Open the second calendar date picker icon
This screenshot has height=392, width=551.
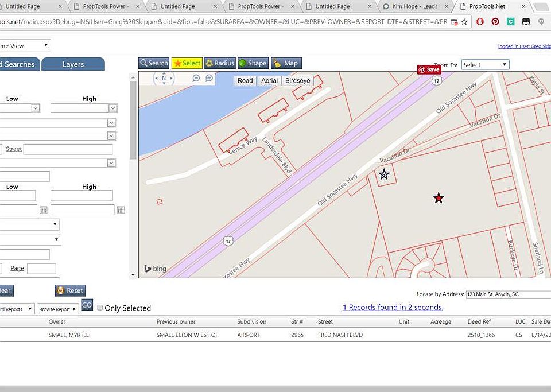point(121,210)
